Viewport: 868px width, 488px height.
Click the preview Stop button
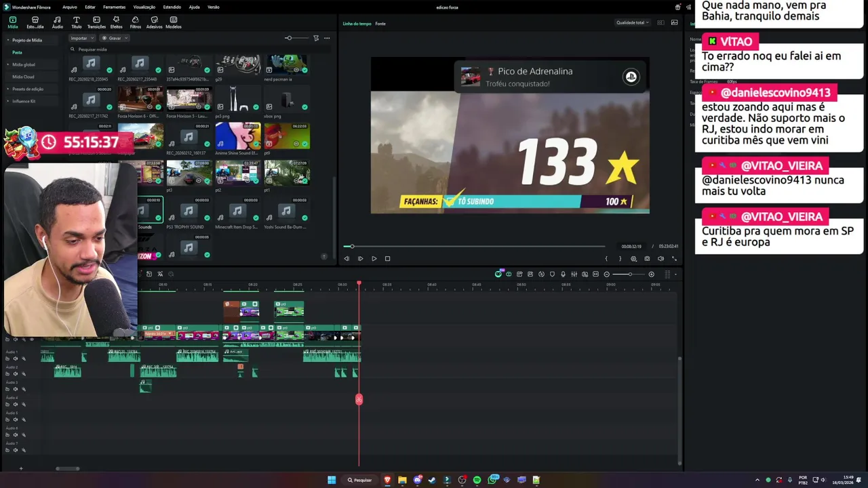[387, 258]
